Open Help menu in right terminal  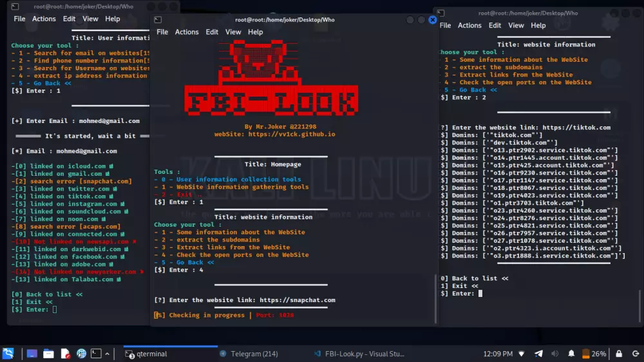pyautogui.click(x=538, y=26)
